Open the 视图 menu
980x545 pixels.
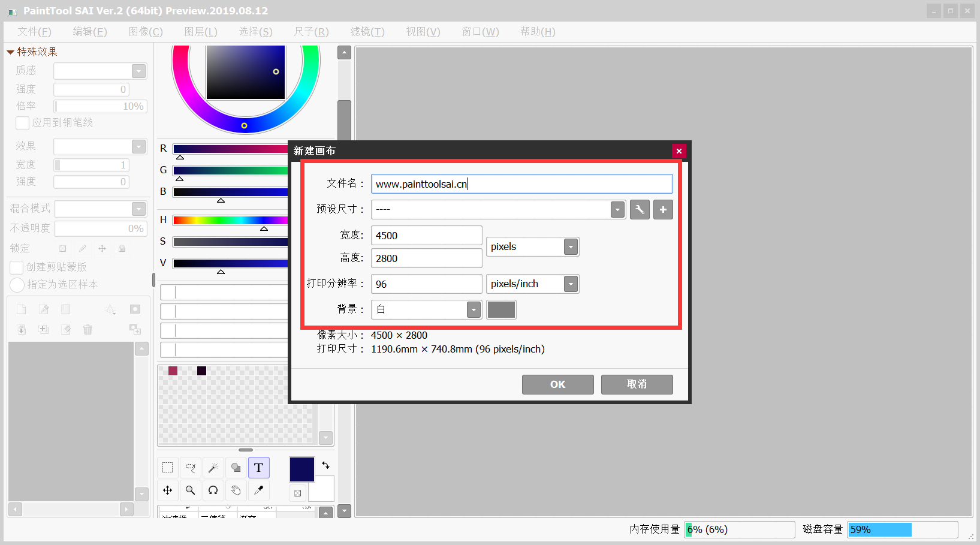pyautogui.click(x=423, y=32)
